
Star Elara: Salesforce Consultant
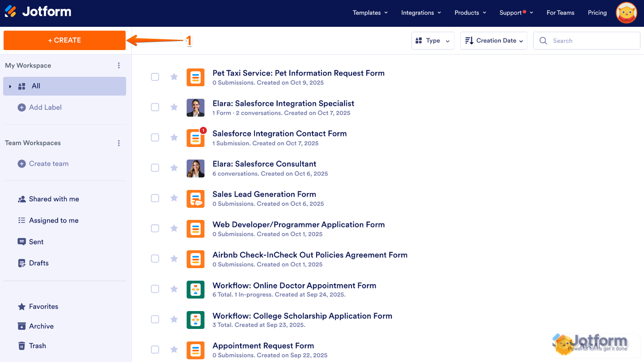point(174,168)
